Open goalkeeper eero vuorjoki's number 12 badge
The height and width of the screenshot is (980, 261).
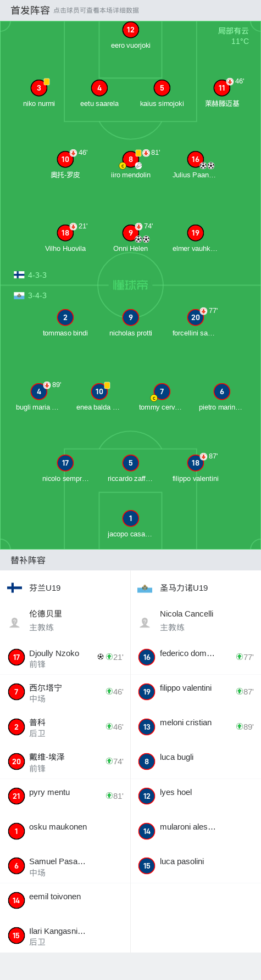click(130, 30)
